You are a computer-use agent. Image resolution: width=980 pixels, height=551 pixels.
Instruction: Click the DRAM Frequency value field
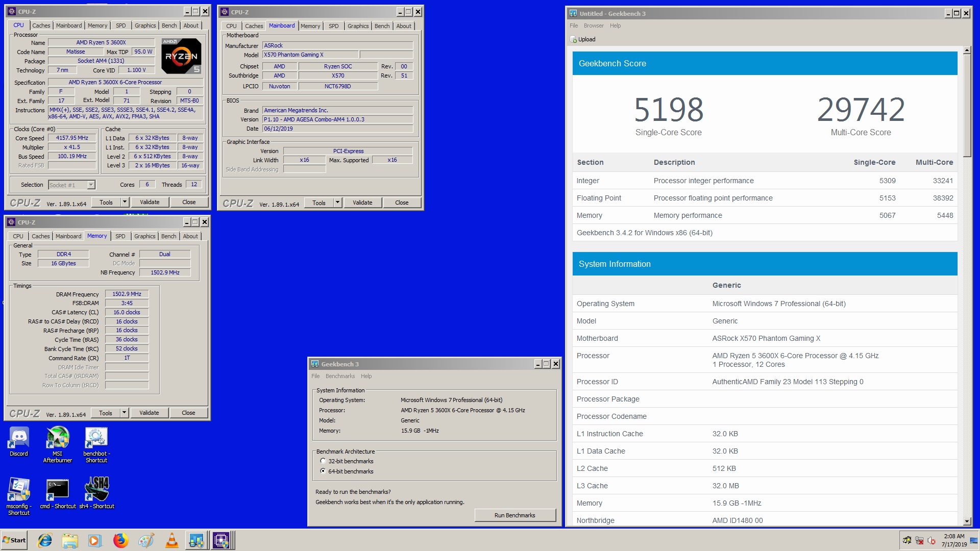(127, 294)
